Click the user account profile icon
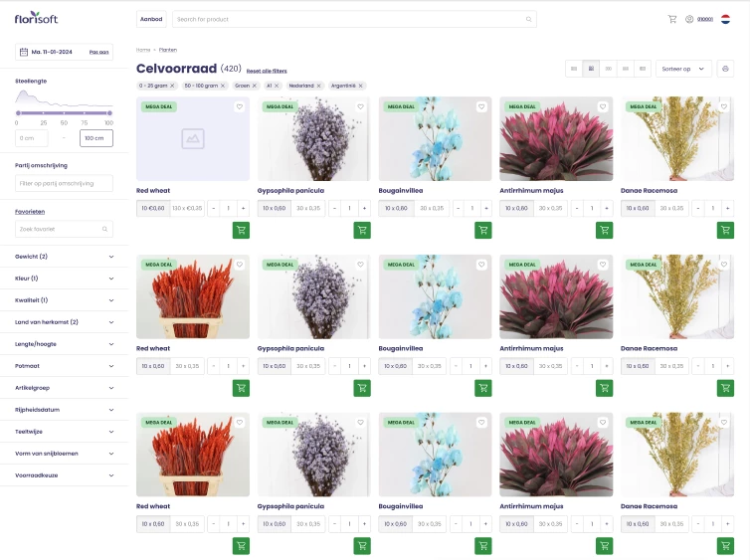Screen dimensions: 750x560 [x=689, y=19]
